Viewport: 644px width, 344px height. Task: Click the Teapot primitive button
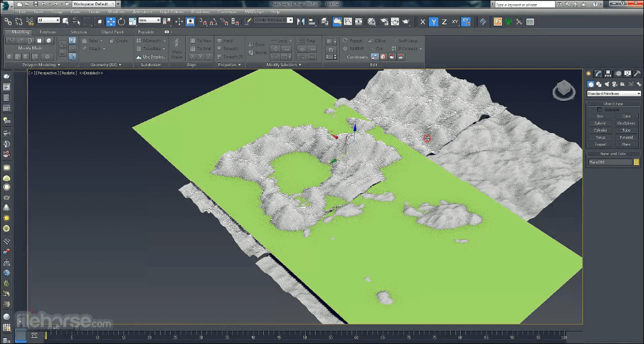600,144
